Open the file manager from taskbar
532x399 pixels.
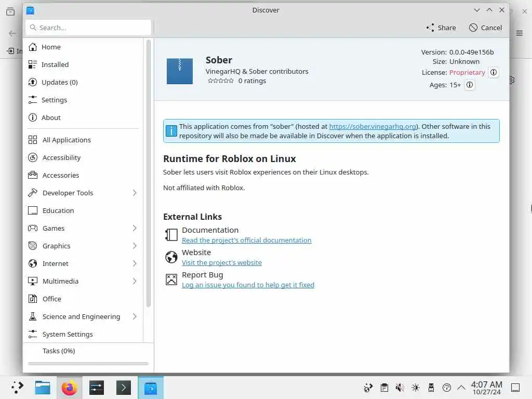tap(43, 388)
